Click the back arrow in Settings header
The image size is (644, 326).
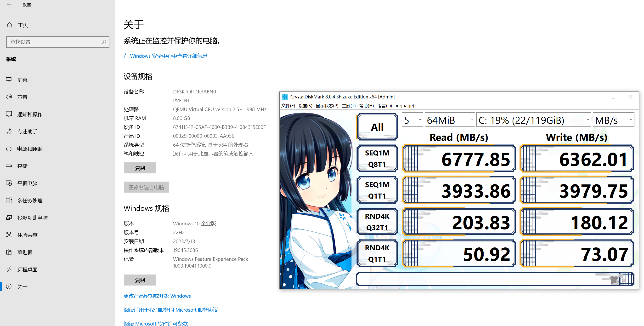tap(9, 5)
